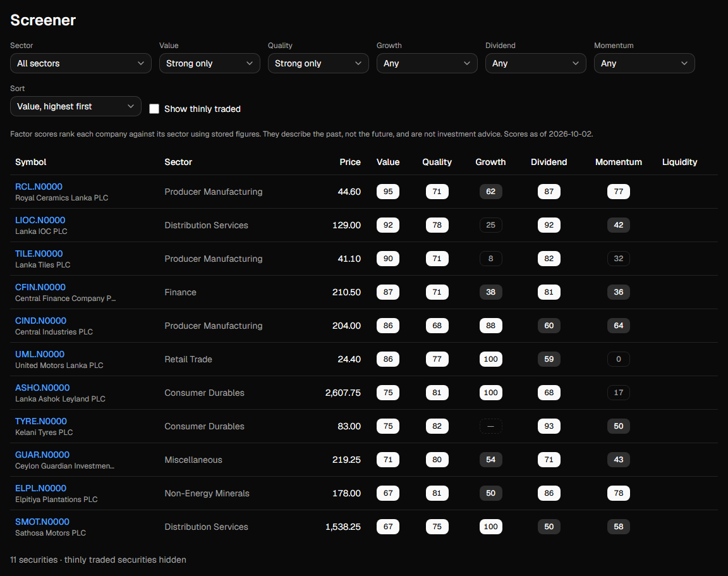This screenshot has width=728, height=576.
Task: Open the ELPL.N0000 symbol link
Action: point(40,487)
